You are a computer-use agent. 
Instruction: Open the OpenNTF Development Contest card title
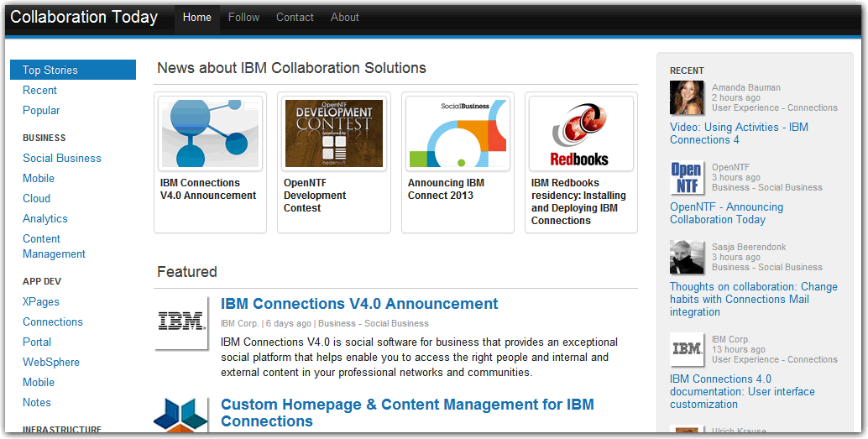(315, 196)
